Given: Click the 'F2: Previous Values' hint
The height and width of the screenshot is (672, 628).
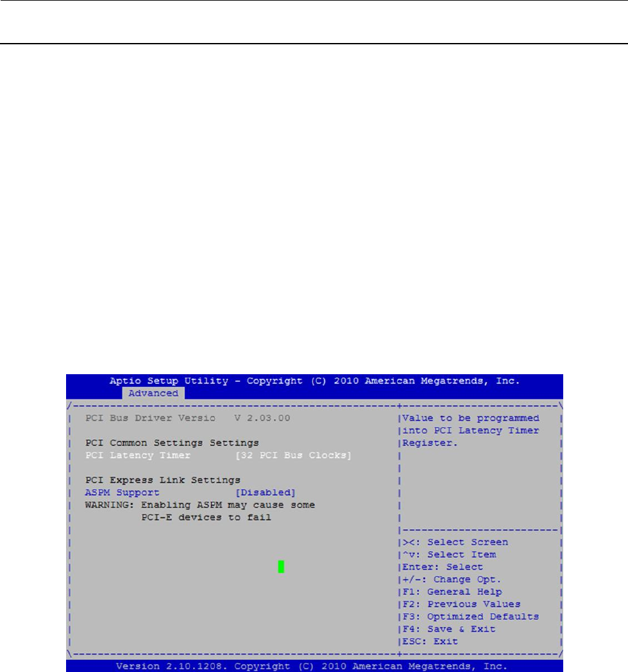Looking at the screenshot, I should (461, 604).
